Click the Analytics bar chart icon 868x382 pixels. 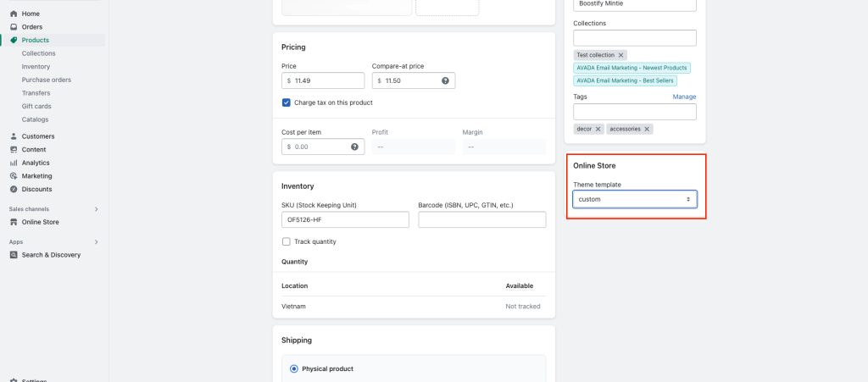click(x=14, y=163)
